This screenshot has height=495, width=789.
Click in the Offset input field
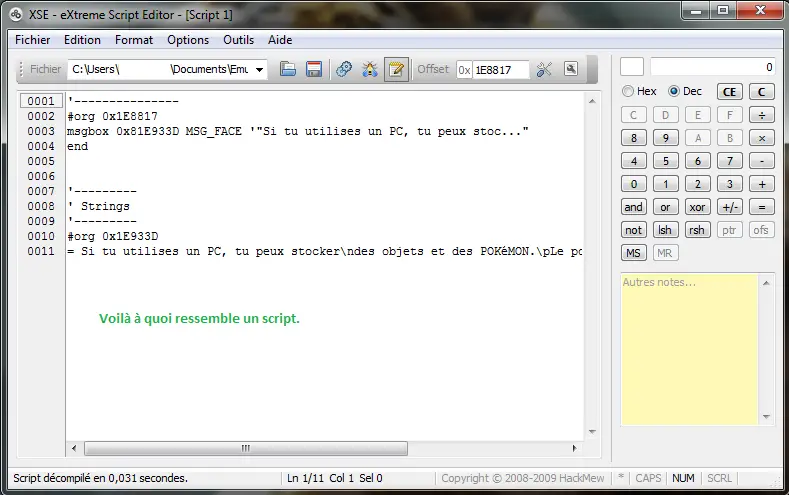tap(501, 70)
